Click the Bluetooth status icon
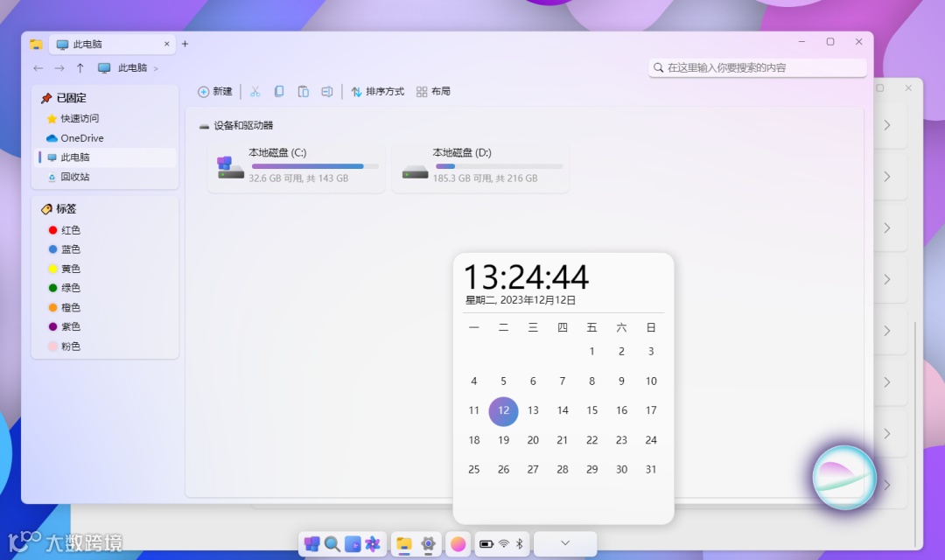Image resolution: width=945 pixels, height=560 pixels. (520, 544)
